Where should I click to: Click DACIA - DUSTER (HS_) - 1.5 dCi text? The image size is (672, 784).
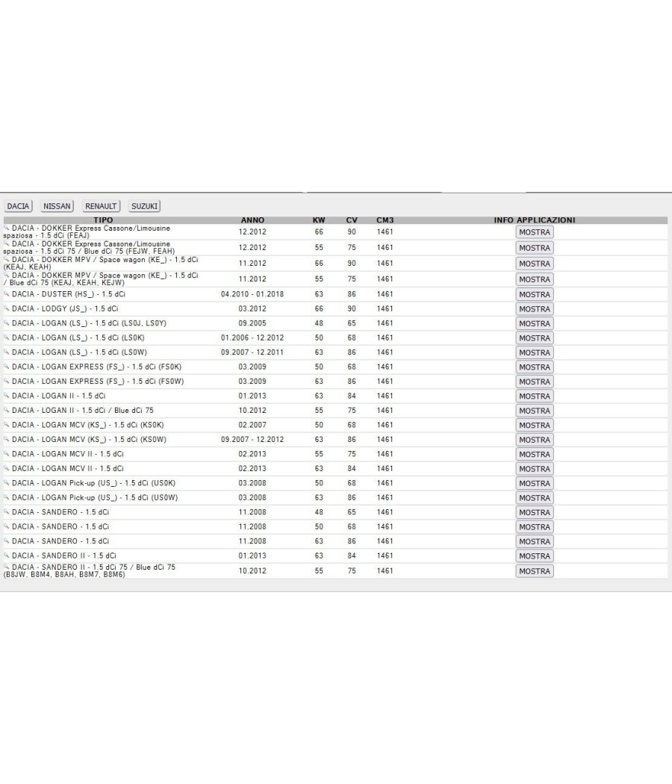[69, 294]
